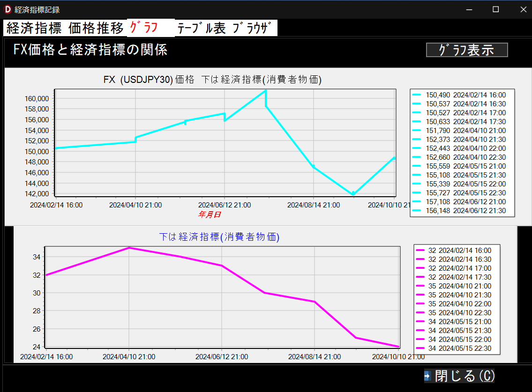Click the magenta line's peak at 35

[129, 248]
